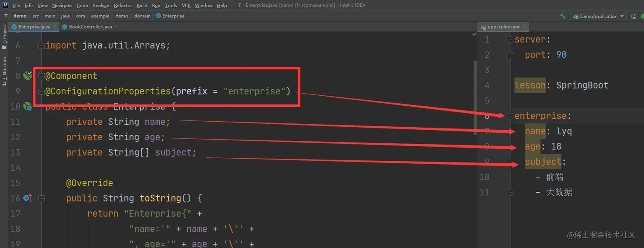Click 'name: lyq' in application.yml
This screenshot has width=644, height=248.
click(x=548, y=131)
